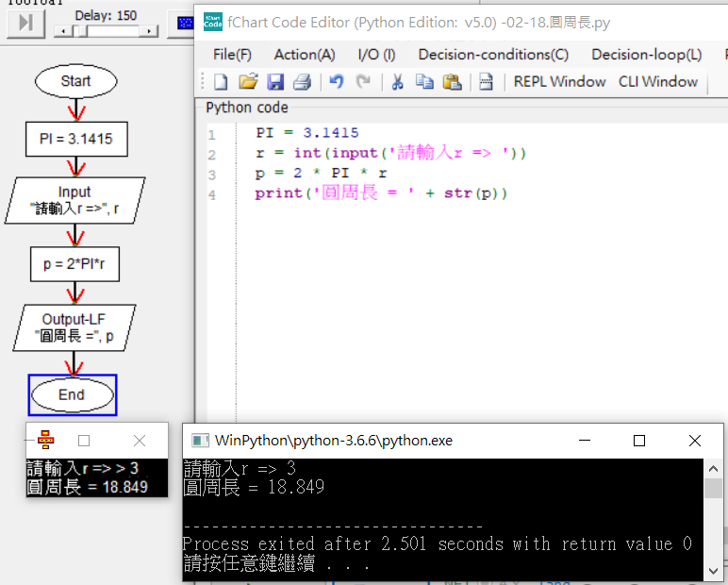
Task: Click the '圓周長 = 18.849' line in python.exe
Action: click(x=254, y=488)
